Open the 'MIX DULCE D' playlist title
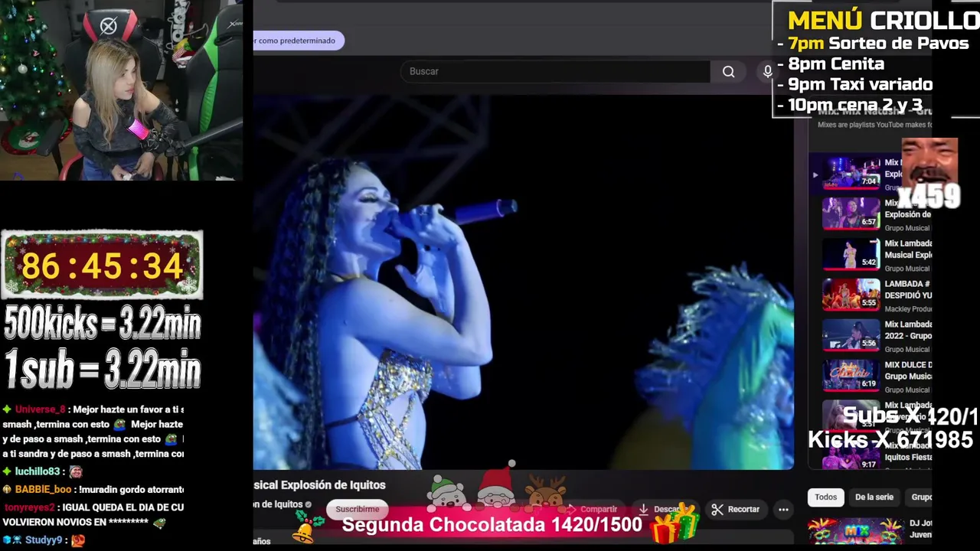The height and width of the screenshot is (551, 980). 908,370
